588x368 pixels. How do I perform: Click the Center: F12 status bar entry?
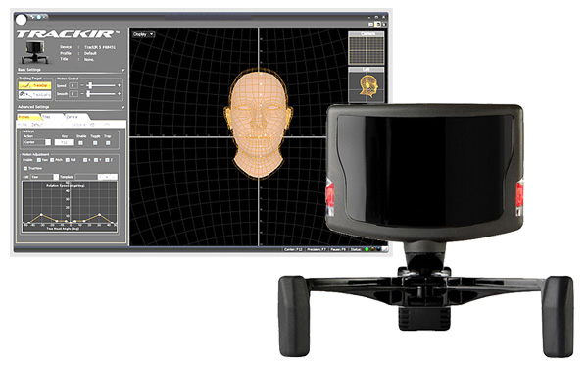[294, 249]
